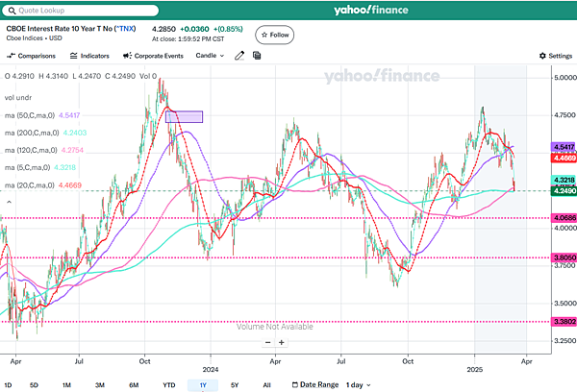The width and height of the screenshot is (577, 392).
Task: Zoom in the chart with plus button
Action: 282,342
